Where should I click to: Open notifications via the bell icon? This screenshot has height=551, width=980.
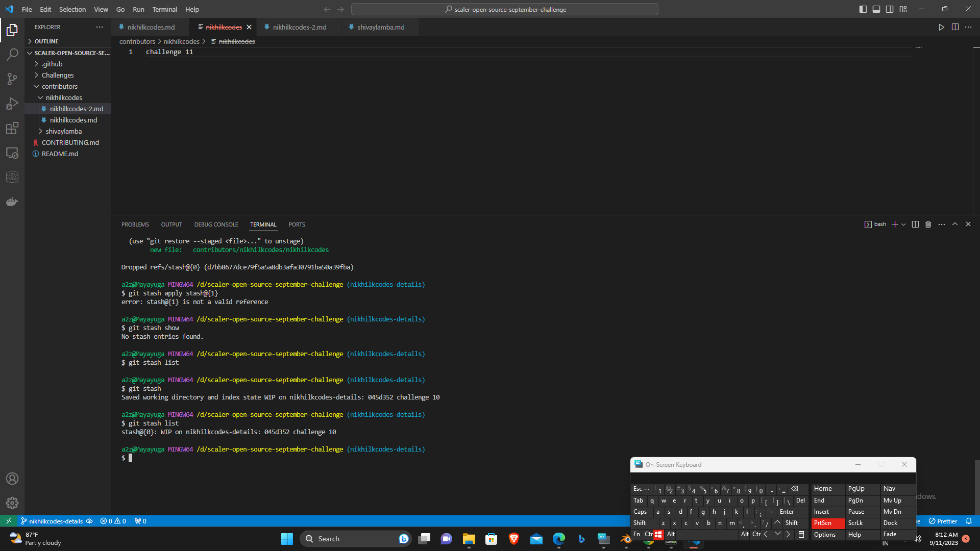pyautogui.click(x=969, y=521)
